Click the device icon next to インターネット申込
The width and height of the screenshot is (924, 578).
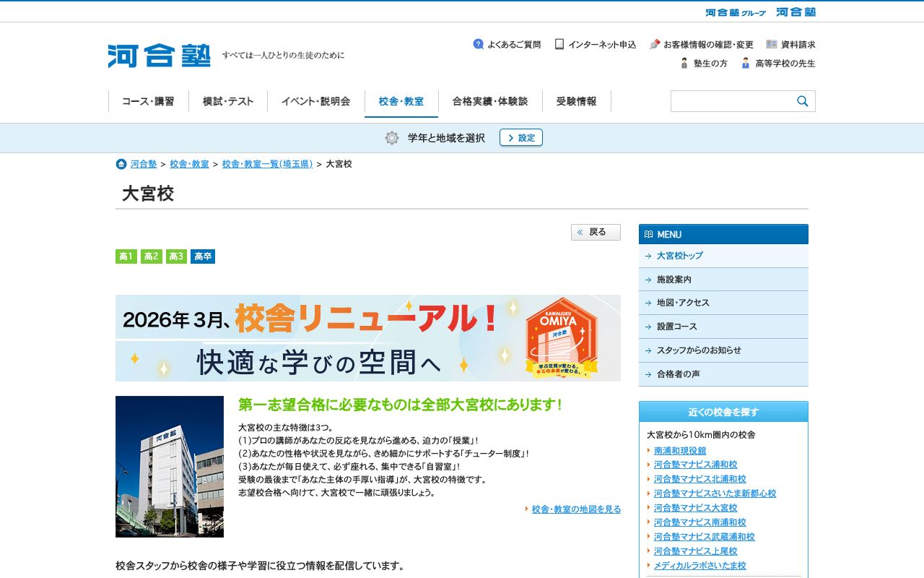[559, 44]
